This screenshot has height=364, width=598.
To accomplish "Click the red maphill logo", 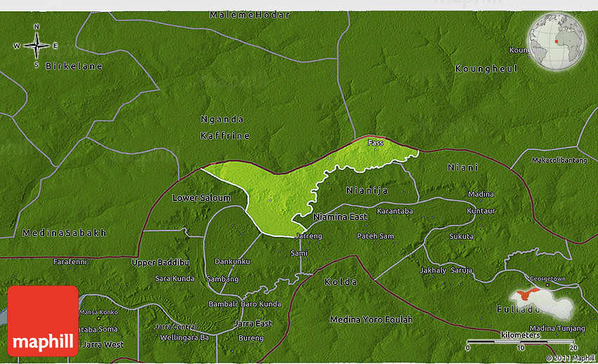I will (x=43, y=320).
